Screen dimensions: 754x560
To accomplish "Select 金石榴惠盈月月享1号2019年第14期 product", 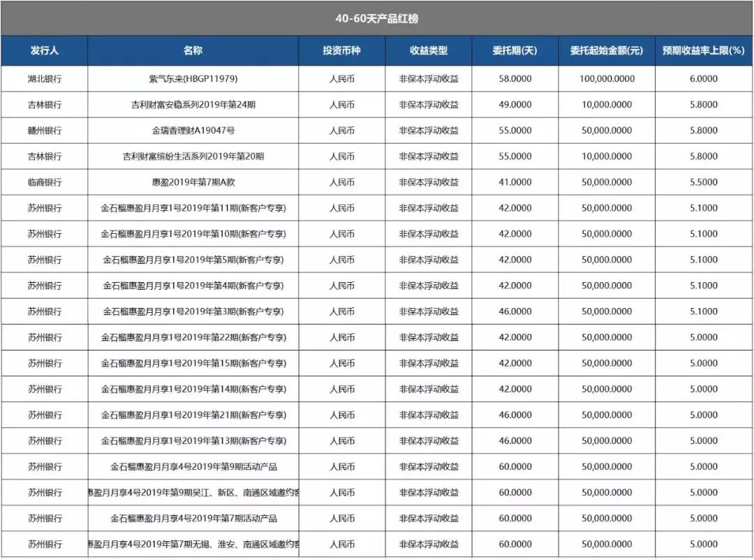I will point(193,389).
